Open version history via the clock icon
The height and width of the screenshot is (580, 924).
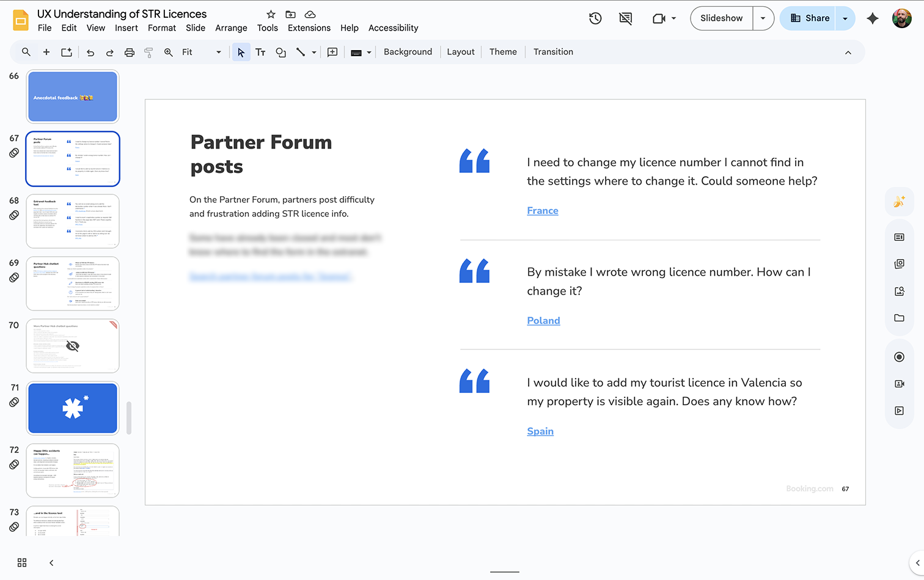[595, 18]
